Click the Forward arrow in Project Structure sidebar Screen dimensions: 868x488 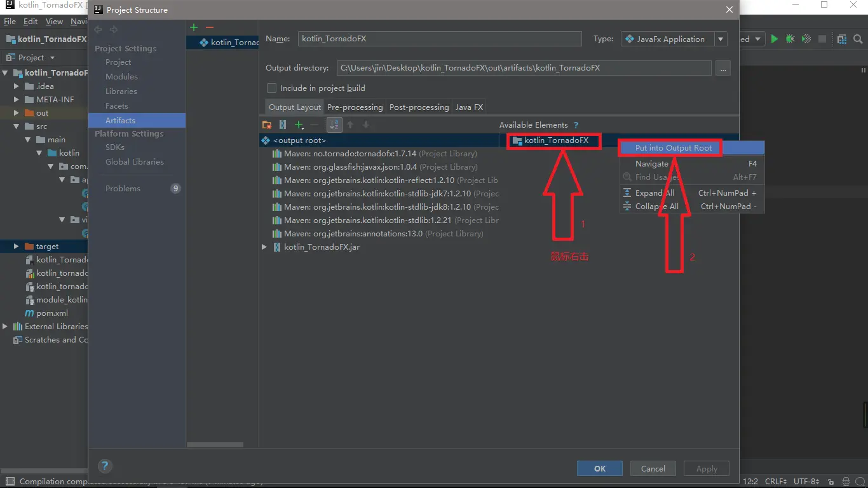[114, 29]
